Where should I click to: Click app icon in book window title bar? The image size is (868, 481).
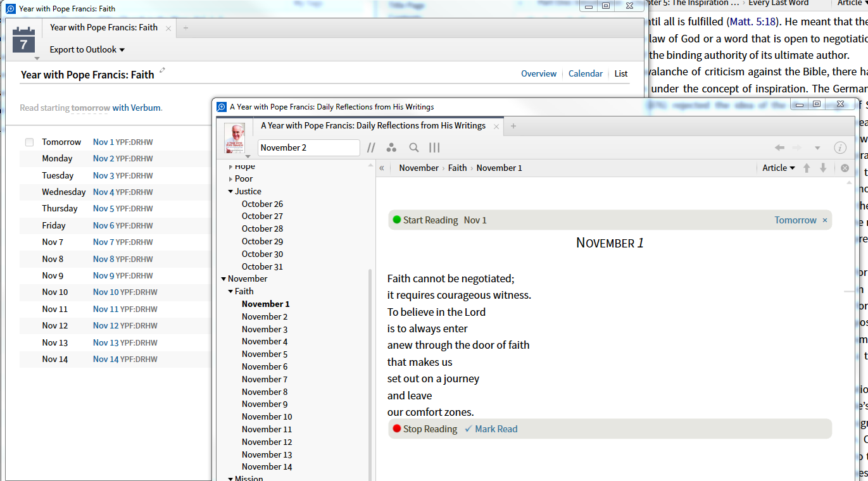coord(222,107)
